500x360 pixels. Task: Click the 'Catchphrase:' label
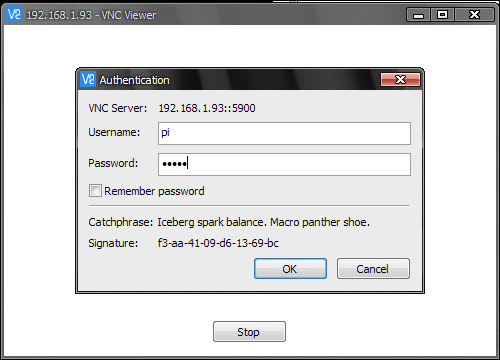121,222
